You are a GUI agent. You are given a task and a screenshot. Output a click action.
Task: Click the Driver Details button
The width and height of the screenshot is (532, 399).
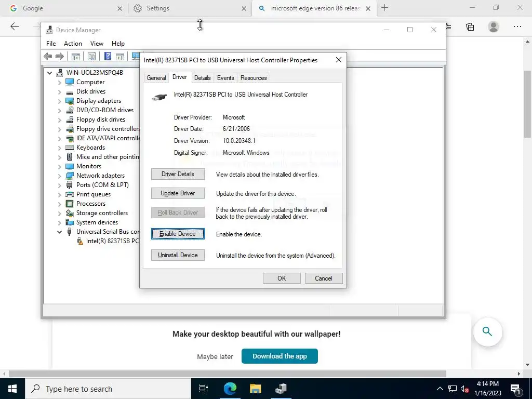point(178,174)
